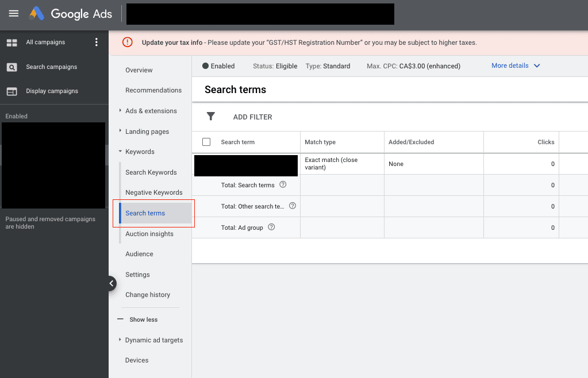Open All campaigns three-dot menu
Screen dimensions: 588x378
point(97,42)
